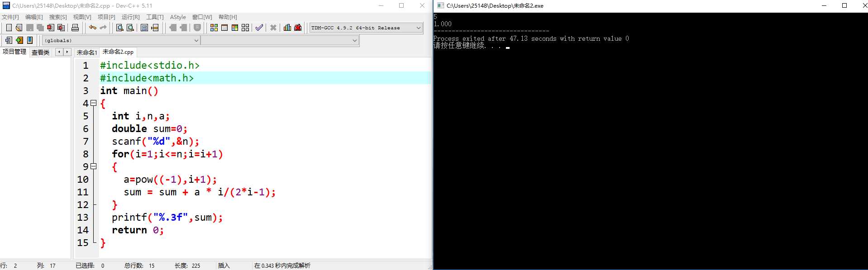Click the Debug checkmark icon
Image resolution: width=868 pixels, height=270 pixels.
(259, 28)
